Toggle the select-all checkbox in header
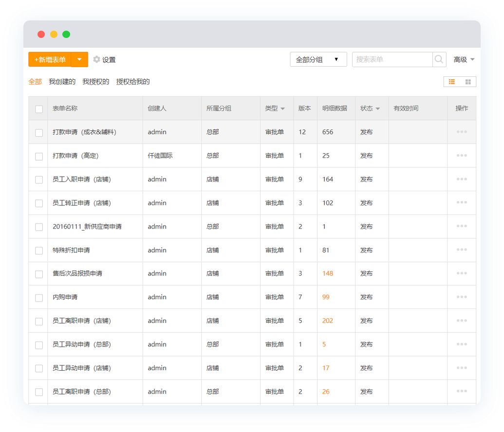504x432 pixels. (x=39, y=109)
